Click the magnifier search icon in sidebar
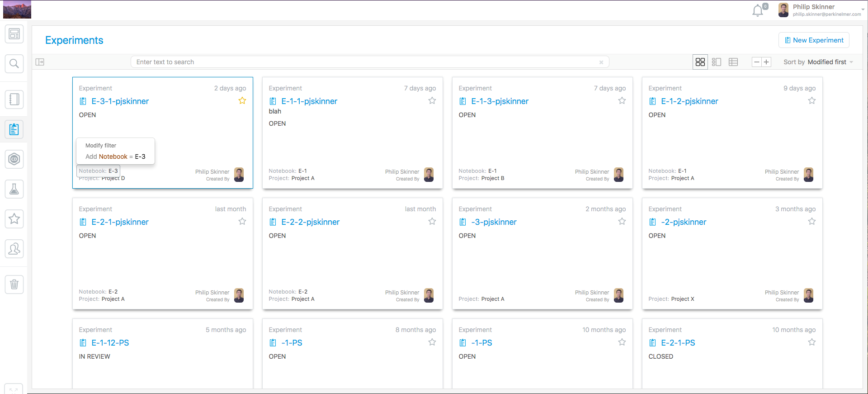 pyautogui.click(x=14, y=64)
